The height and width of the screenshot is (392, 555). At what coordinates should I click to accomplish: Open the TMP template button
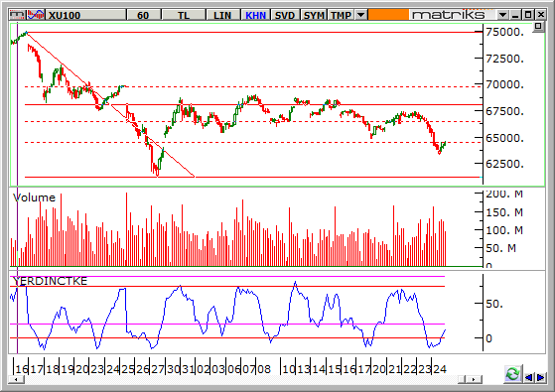tap(342, 15)
